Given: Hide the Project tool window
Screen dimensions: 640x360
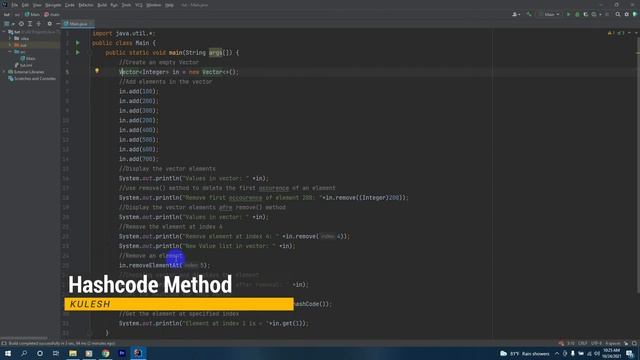Looking at the screenshot, I should pos(58,24).
